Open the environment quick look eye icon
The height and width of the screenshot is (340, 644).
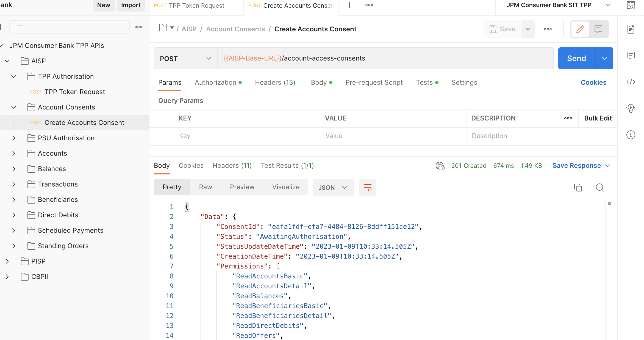[631, 5]
